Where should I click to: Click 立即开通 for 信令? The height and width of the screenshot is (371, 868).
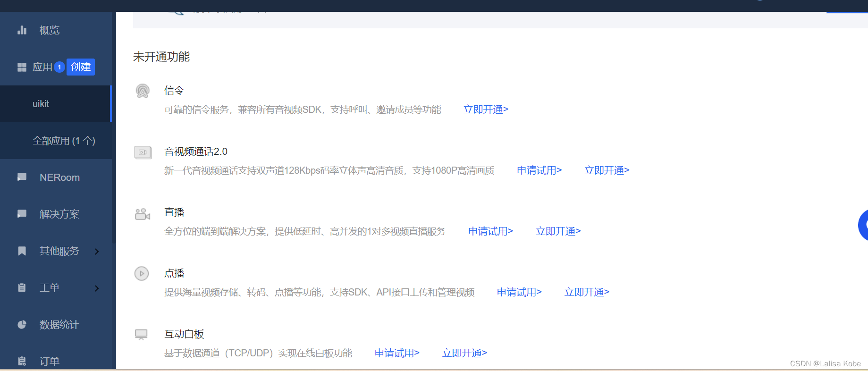486,110
